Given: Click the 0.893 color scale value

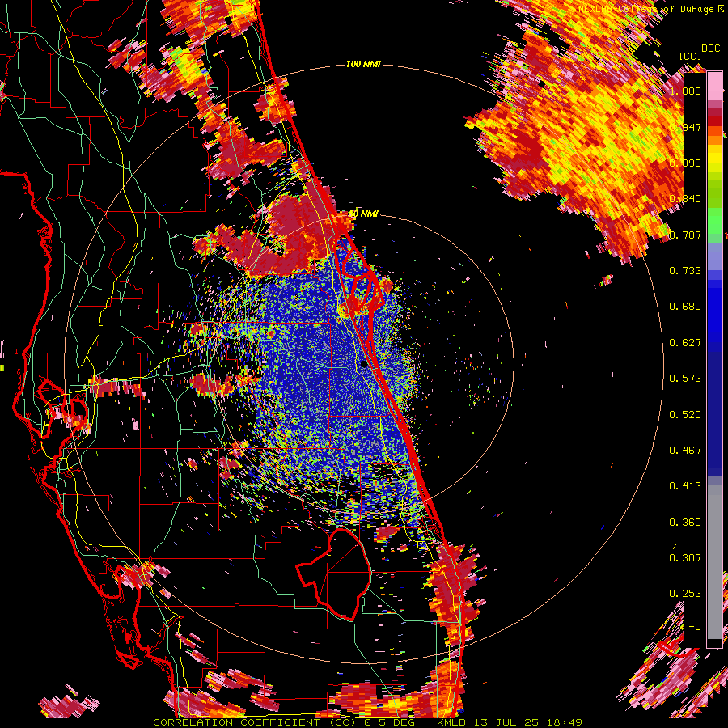Looking at the screenshot, I should [685, 163].
